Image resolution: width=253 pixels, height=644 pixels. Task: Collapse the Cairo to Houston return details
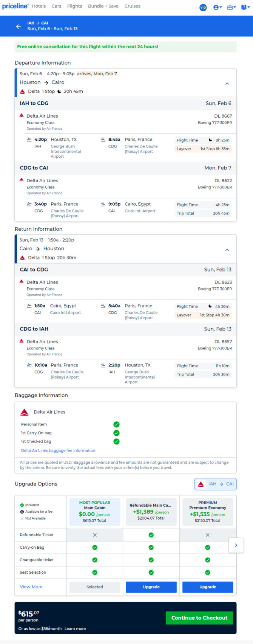click(227, 250)
